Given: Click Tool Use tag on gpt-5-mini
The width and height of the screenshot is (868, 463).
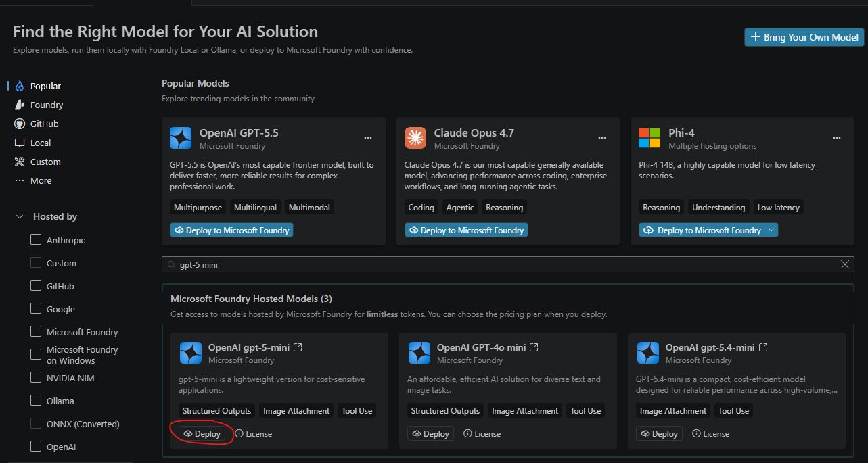Looking at the screenshot, I should coord(357,411).
